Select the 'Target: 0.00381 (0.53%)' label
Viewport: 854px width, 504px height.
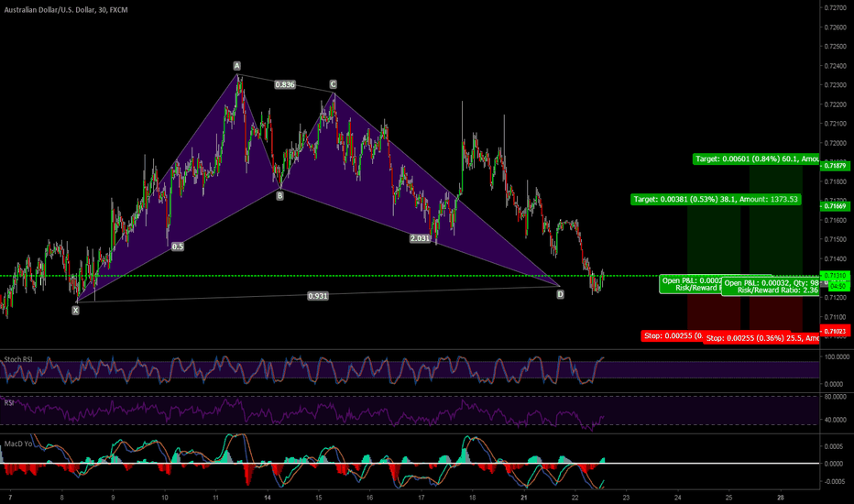click(716, 200)
